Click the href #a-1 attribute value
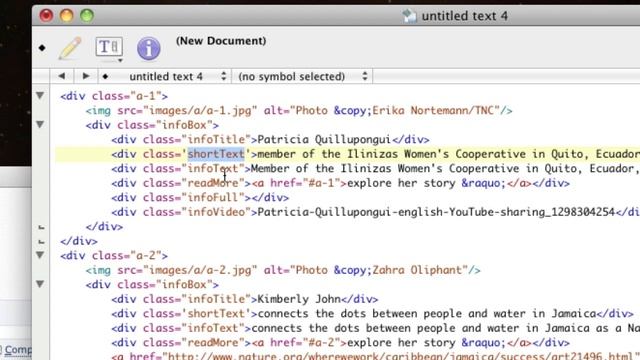This screenshot has width=640, height=360. point(321,183)
